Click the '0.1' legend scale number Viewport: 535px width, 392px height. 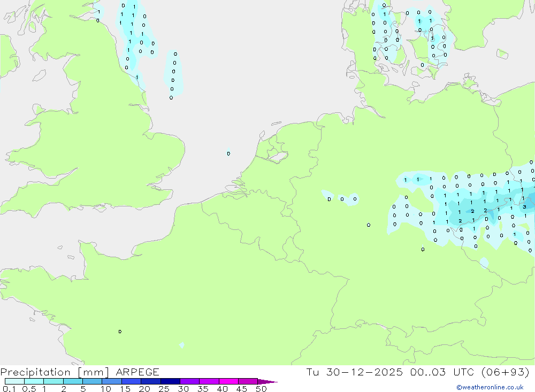(9, 389)
